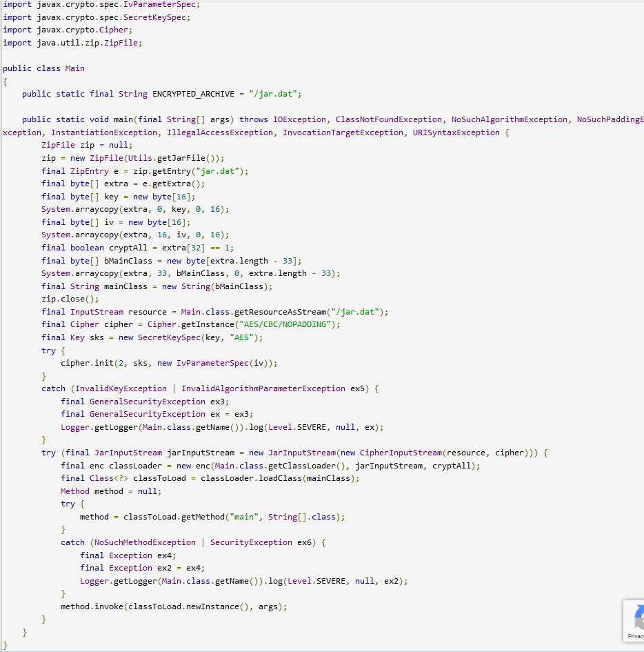644x652 pixels.
Task: Click the 'new CipherInputStream(resource, cipher)' expression
Action: [436, 453]
